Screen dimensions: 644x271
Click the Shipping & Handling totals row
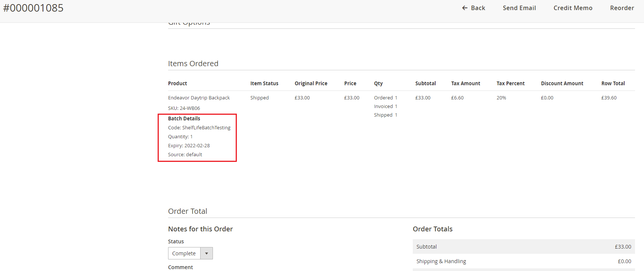click(x=523, y=261)
